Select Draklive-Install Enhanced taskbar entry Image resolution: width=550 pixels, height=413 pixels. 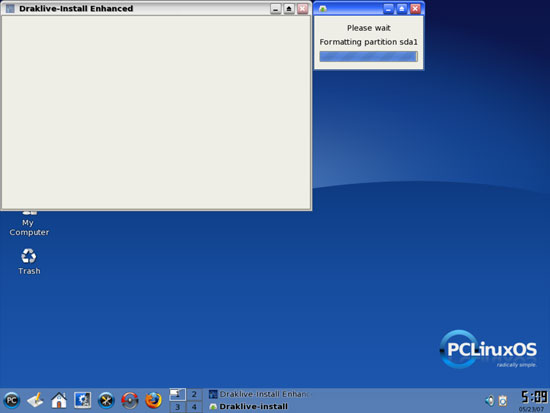259,394
